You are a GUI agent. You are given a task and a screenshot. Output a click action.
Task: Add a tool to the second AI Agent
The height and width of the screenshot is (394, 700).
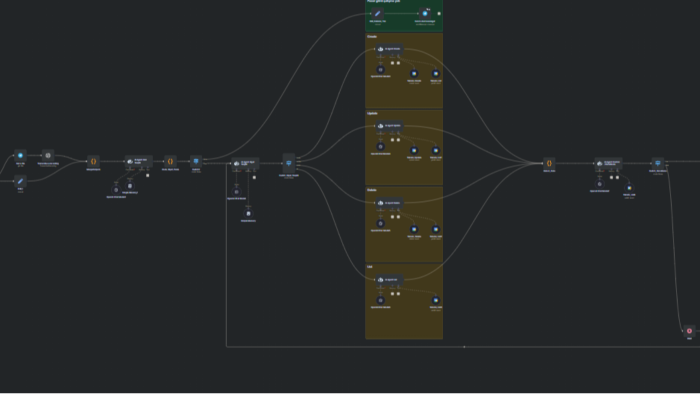point(254,177)
